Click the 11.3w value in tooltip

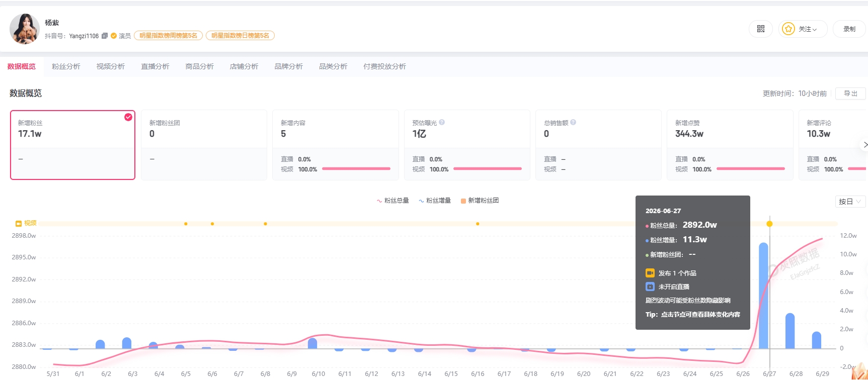[x=695, y=239]
